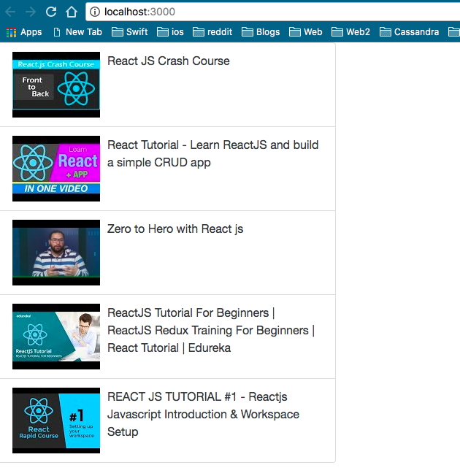Click the localhost:3000 address bar
This screenshot has width=460, height=476.
(x=273, y=12)
